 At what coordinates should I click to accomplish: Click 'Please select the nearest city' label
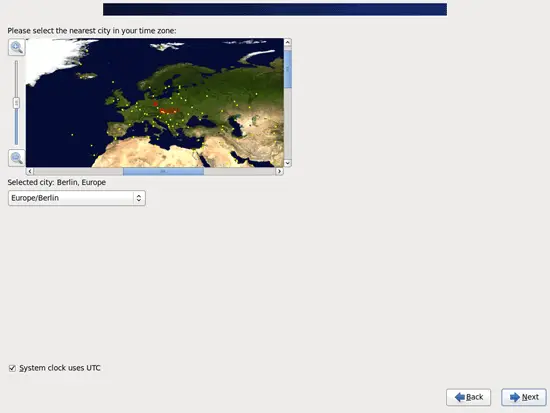(92, 31)
